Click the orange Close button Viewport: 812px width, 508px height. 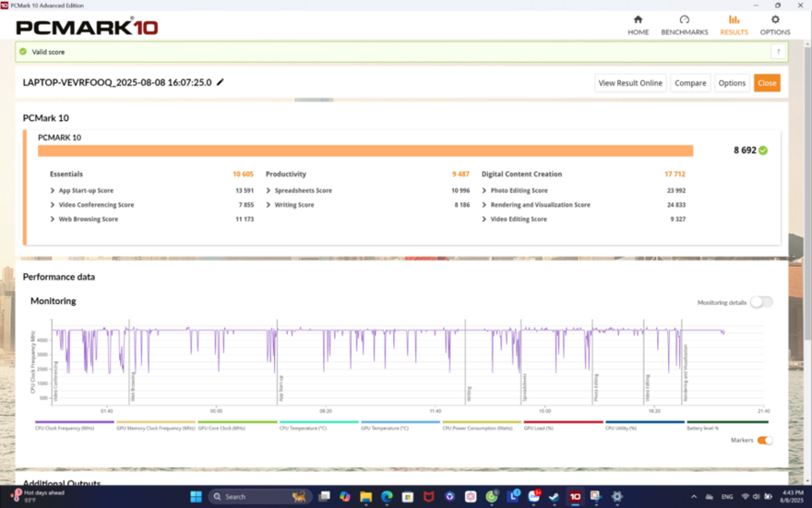coord(767,82)
